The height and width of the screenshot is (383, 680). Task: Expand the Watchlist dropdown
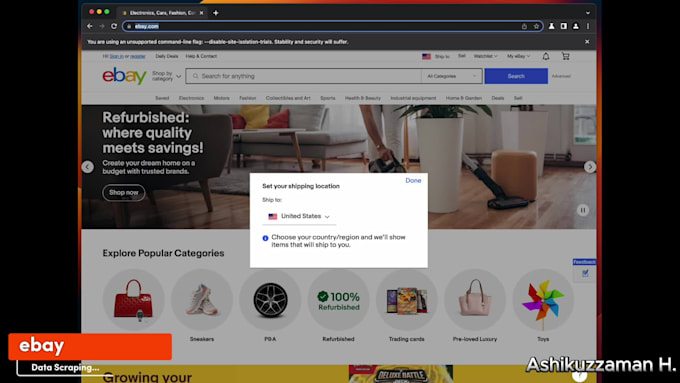click(485, 56)
